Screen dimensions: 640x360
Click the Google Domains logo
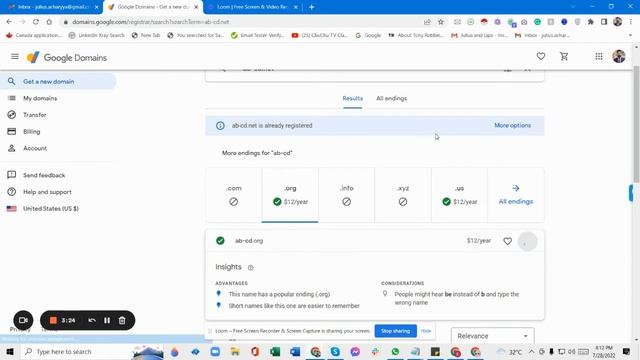coord(67,58)
